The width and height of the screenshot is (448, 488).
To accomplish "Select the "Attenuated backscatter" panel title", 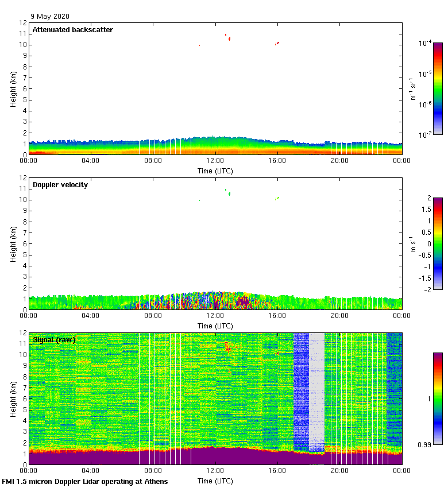I will (x=72, y=30).
